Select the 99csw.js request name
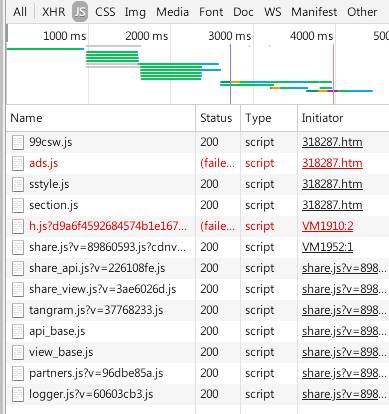 pos(51,142)
